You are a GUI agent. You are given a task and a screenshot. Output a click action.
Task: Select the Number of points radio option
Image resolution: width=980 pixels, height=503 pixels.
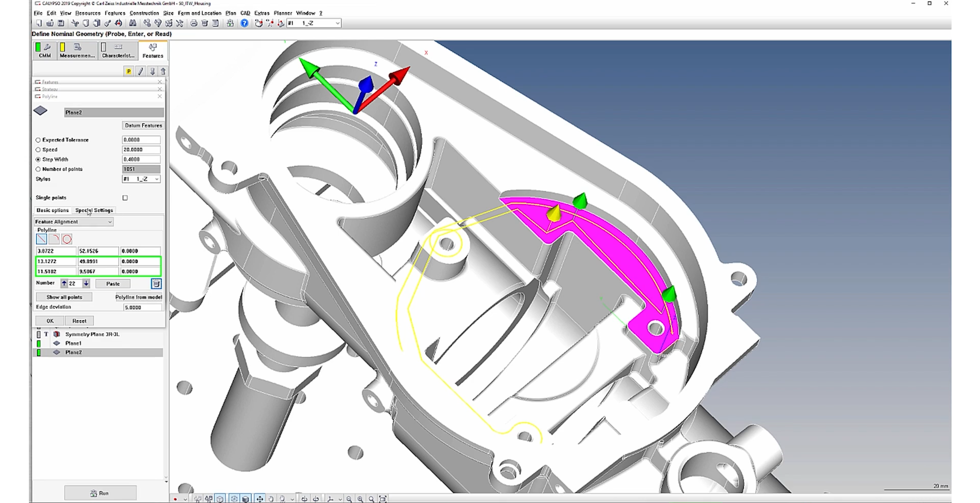point(38,169)
